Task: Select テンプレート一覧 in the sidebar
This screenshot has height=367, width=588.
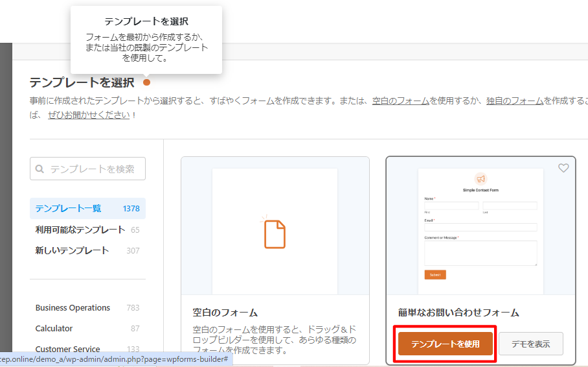Action: pyautogui.click(x=68, y=208)
